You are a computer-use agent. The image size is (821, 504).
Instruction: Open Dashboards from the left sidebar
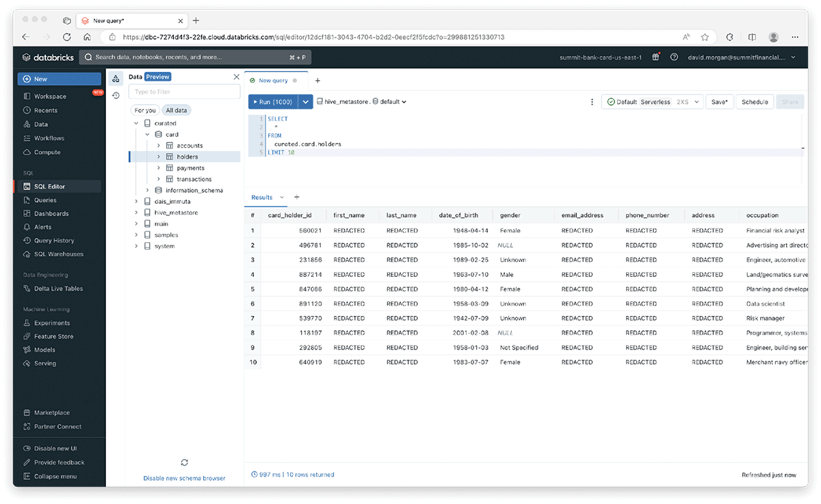pos(51,213)
